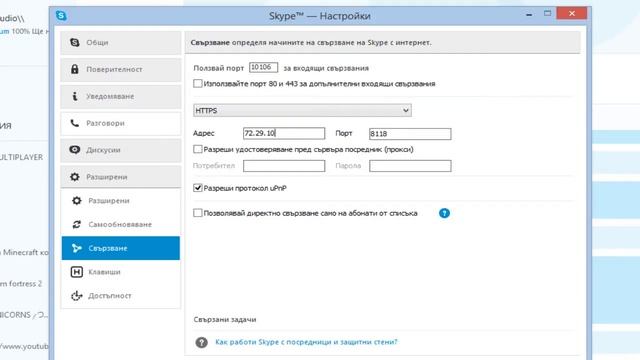Minimize the Skype settings window
Image resolution: width=640 pixels, height=360 pixels.
529,14
